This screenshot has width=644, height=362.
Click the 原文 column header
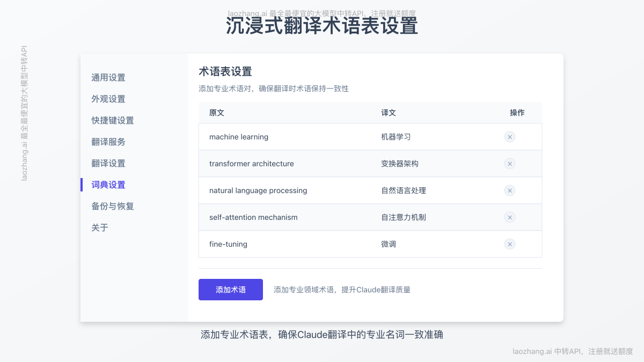(x=217, y=113)
